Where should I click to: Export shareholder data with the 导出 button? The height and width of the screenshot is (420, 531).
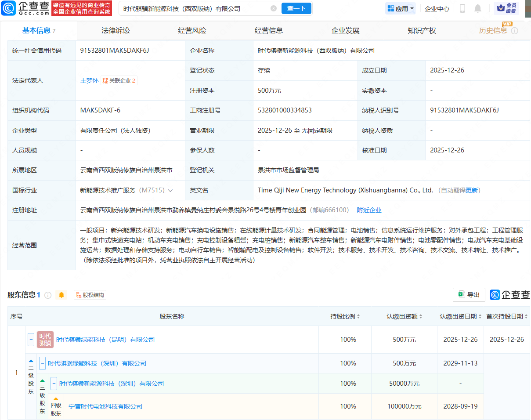point(469,295)
